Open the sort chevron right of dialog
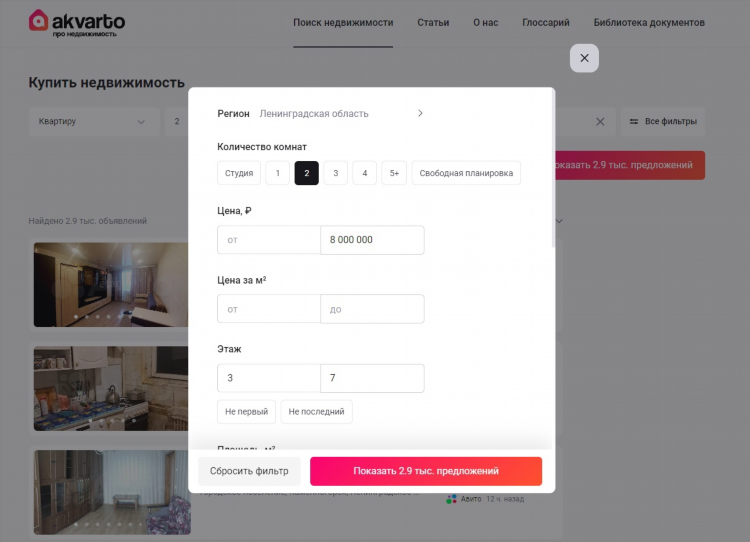This screenshot has height=542, width=750. coord(559,221)
